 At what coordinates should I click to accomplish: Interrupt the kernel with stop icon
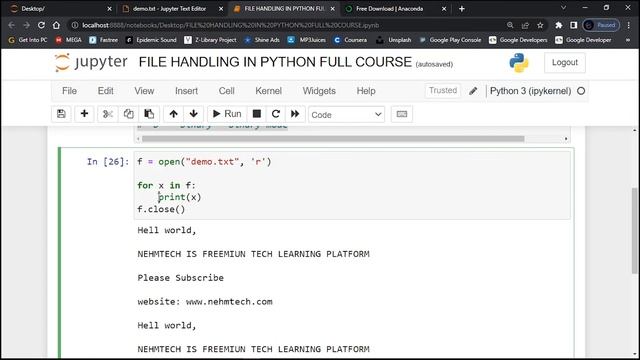[257, 114]
